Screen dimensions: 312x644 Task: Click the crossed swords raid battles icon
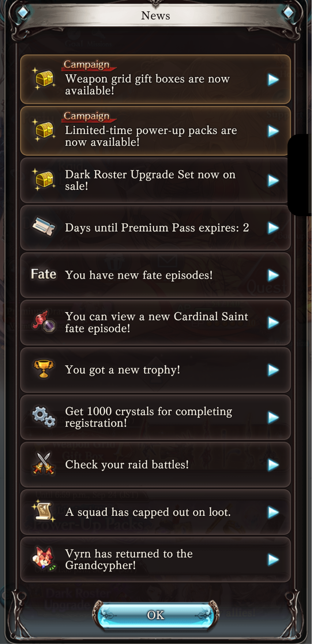click(44, 464)
